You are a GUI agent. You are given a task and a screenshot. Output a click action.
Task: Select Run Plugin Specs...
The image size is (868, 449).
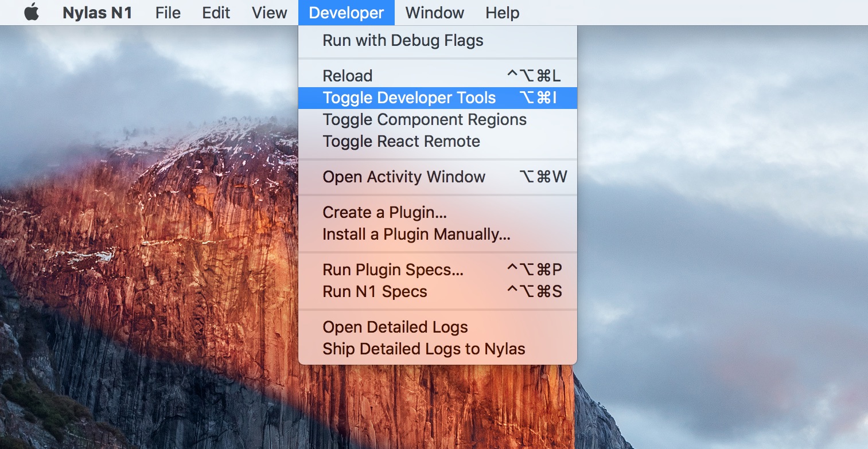438,270
